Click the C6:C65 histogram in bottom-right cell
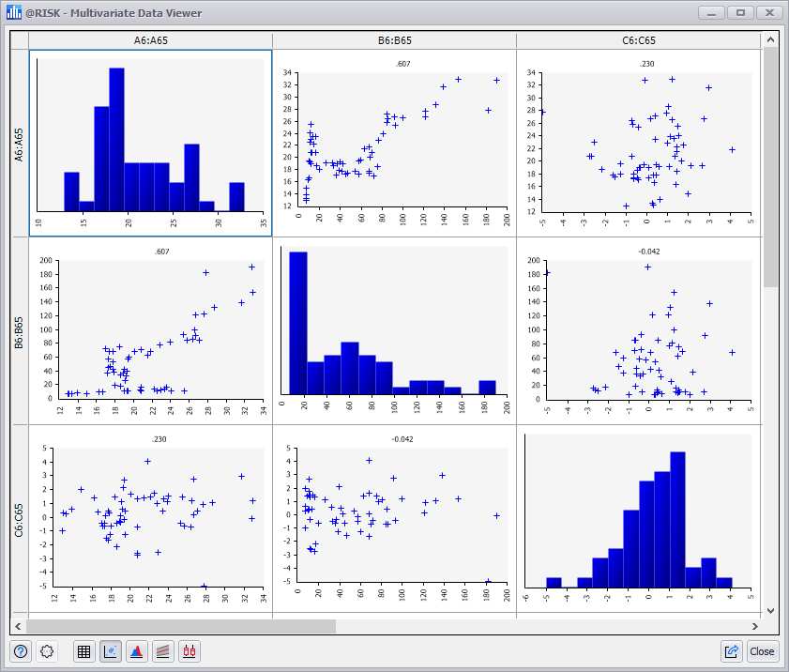789x672 pixels. click(x=638, y=516)
